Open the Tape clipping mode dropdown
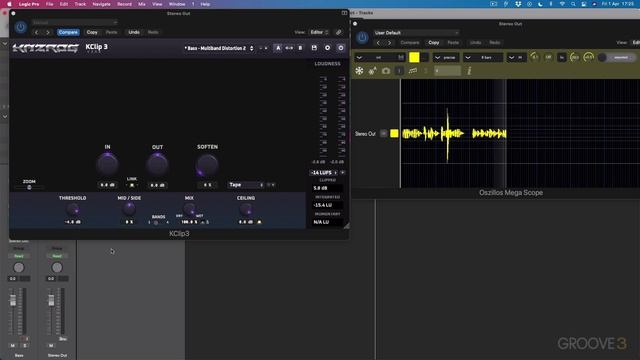The height and width of the screenshot is (360, 640). click(246, 185)
